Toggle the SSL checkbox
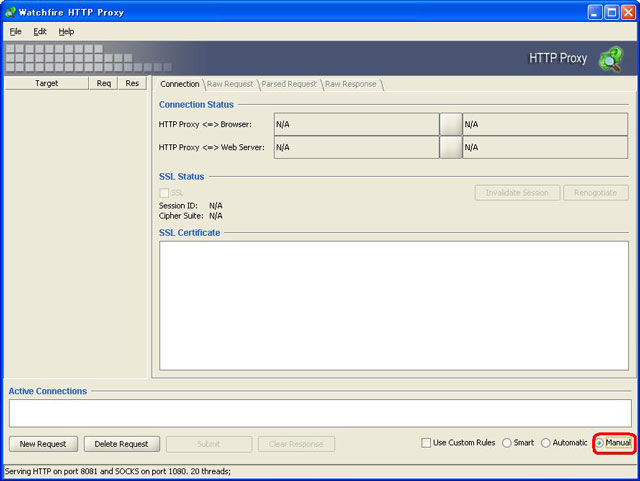 pos(165,193)
